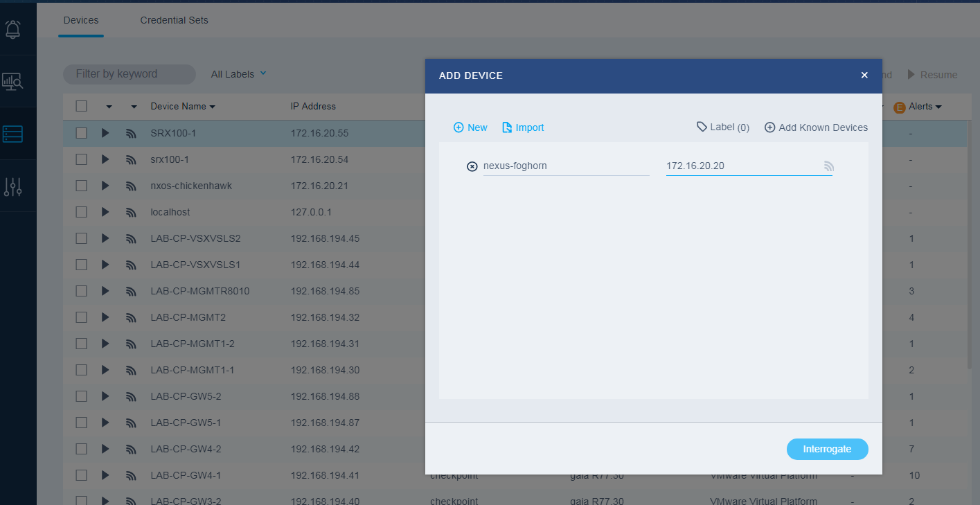Check the box for srx100-1 at 172.16.20.54
The height and width of the screenshot is (505, 980).
pos(82,159)
